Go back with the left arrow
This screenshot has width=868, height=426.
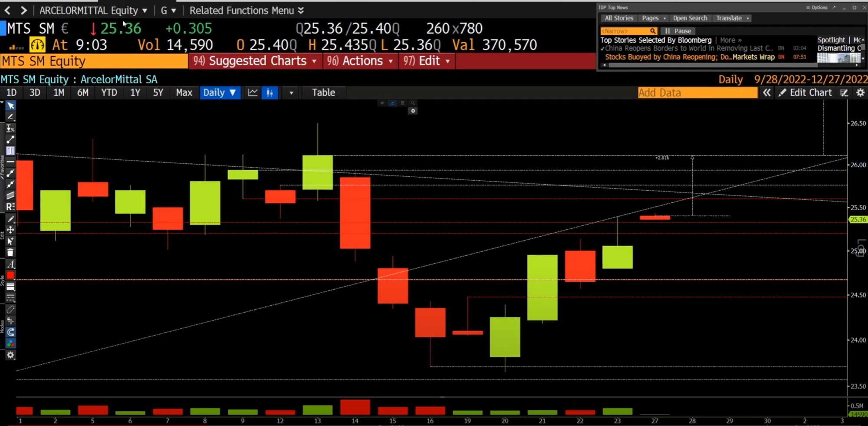(x=7, y=10)
